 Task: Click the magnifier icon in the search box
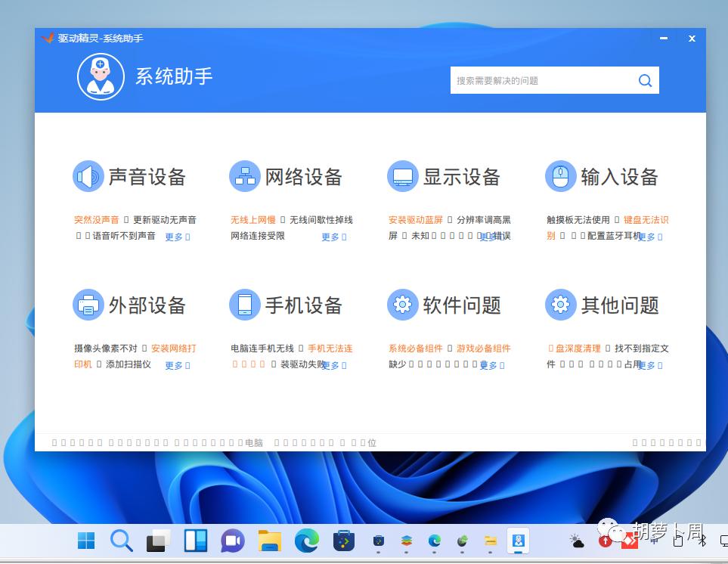644,80
